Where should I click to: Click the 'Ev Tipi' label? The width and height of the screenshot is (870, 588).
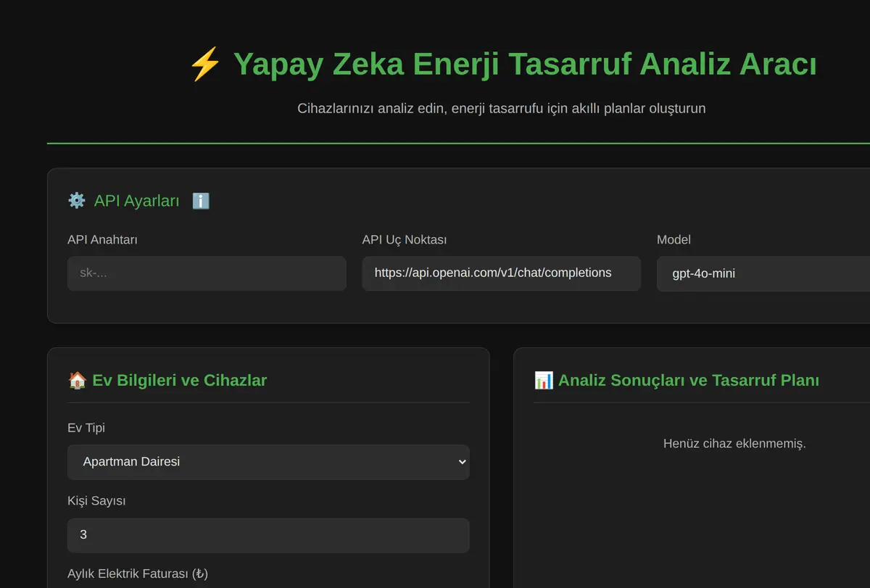tap(86, 428)
